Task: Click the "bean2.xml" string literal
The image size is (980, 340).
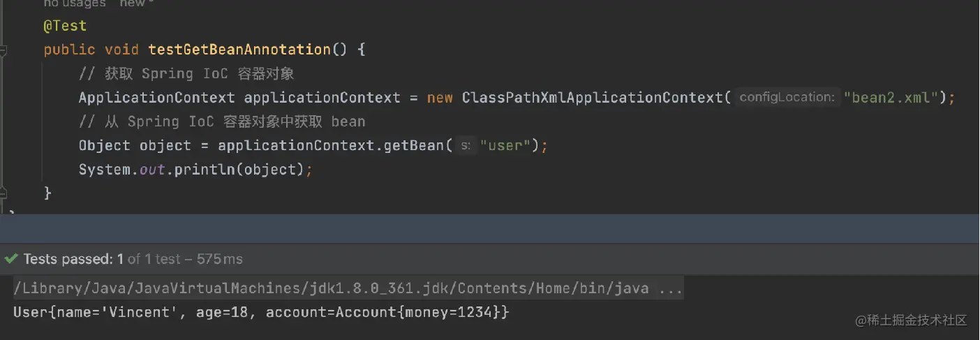Action: (891, 98)
